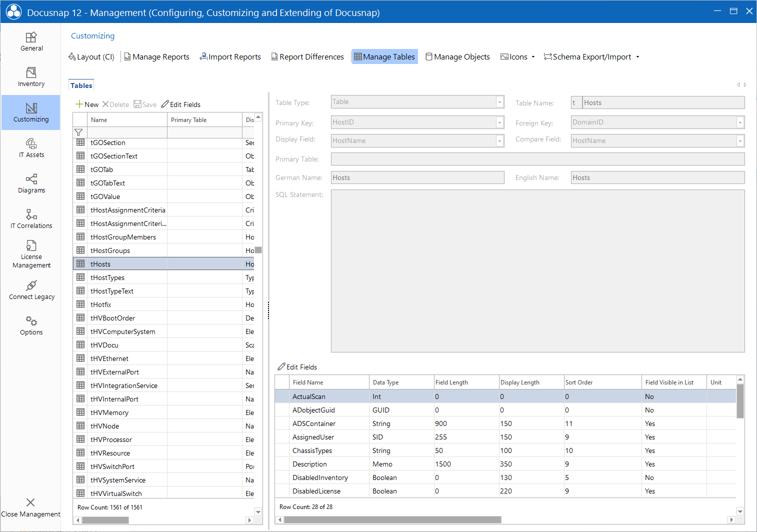
Task: Open the Icons dropdown menu
Action: (517, 57)
